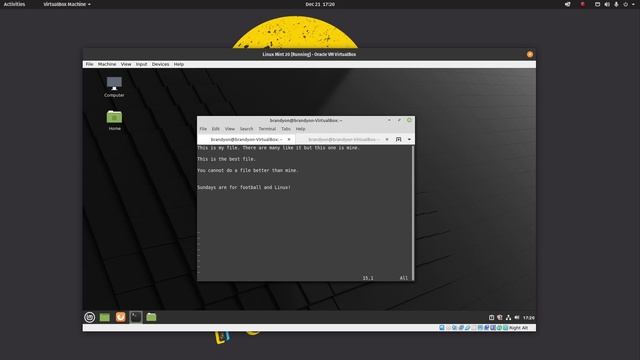Open the VirtualBox Input menu
The width and height of the screenshot is (640, 360).
pos(142,64)
